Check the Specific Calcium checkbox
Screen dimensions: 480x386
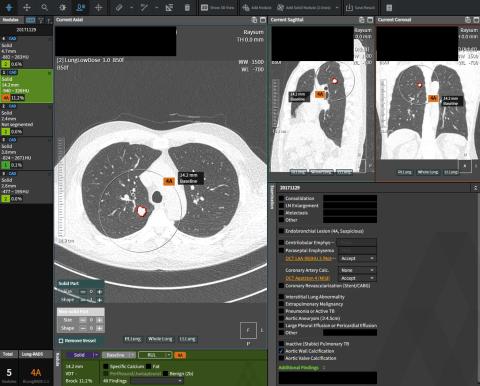[x=106, y=366]
